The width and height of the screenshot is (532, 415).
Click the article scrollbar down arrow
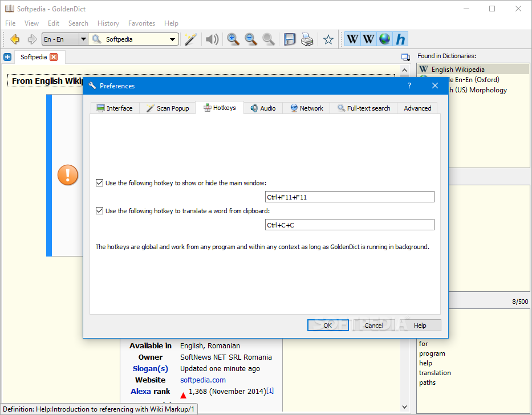click(x=404, y=406)
